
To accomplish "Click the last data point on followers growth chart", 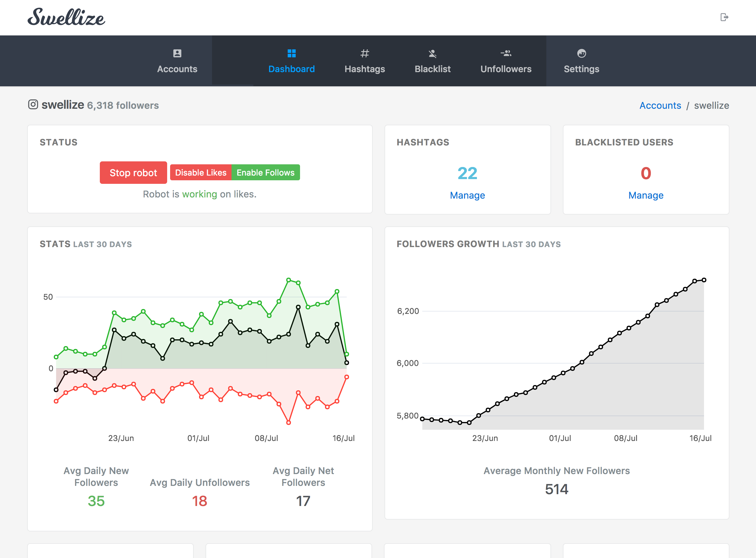I will coord(704,280).
